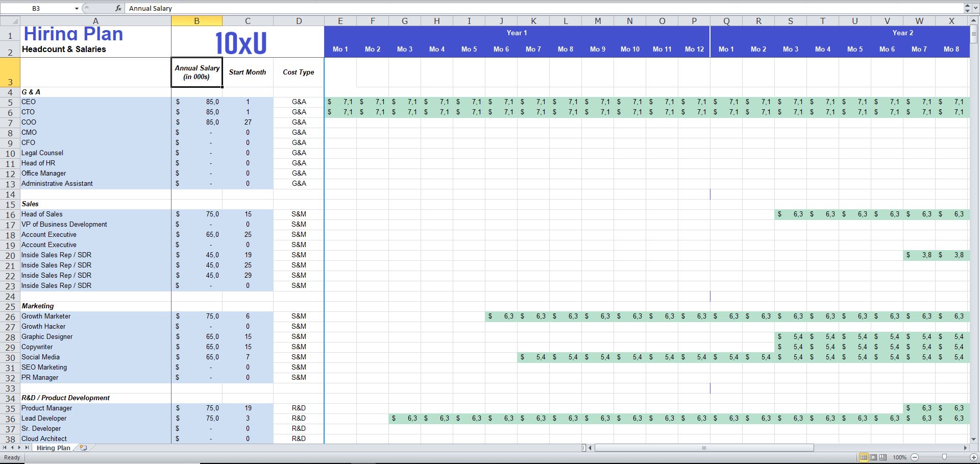The image size is (980, 464).
Task: Click the horizontal scrollbar split handle
Action: [584, 448]
